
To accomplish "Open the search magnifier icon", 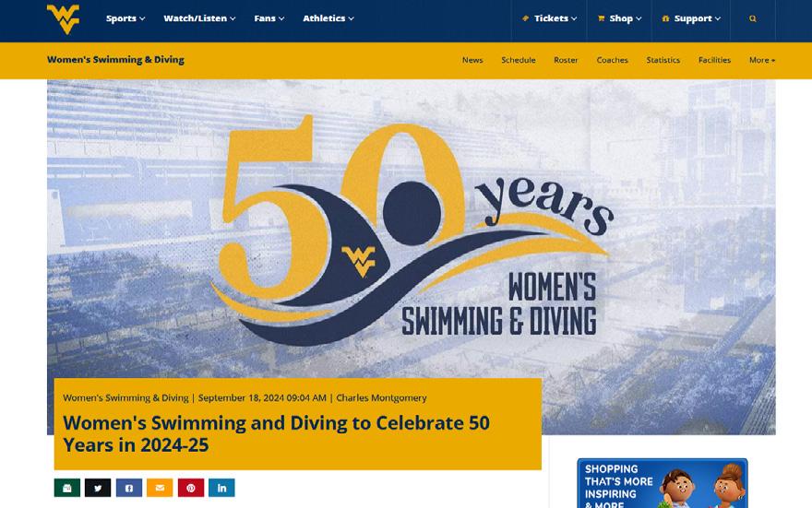I will [752, 18].
